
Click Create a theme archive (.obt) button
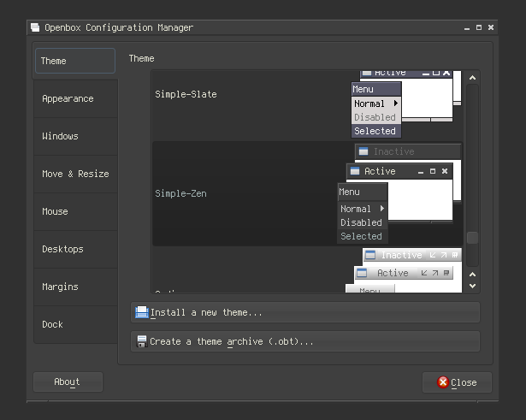(305, 341)
